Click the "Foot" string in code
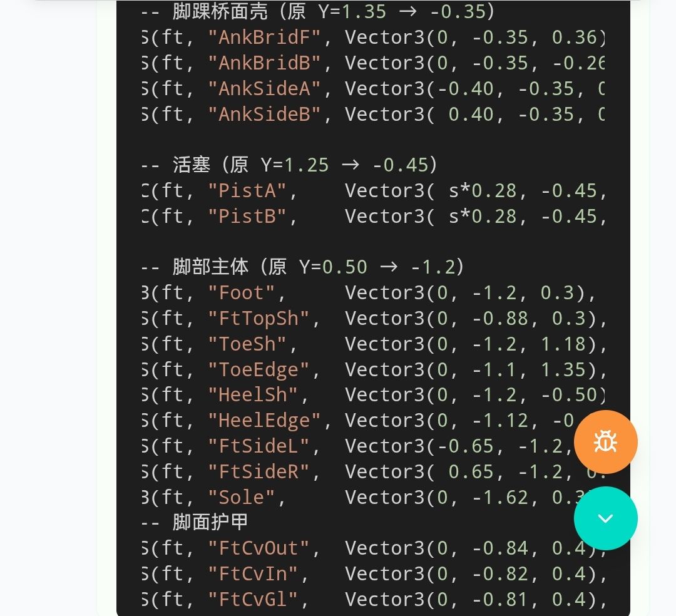 click(242, 293)
